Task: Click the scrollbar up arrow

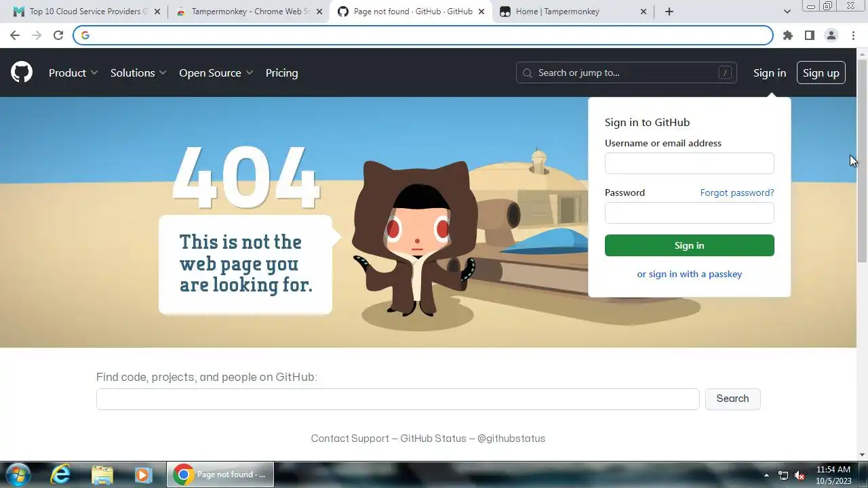Action: pos(862,53)
